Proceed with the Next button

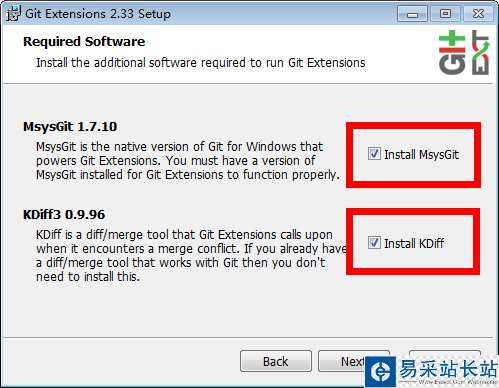click(342, 361)
